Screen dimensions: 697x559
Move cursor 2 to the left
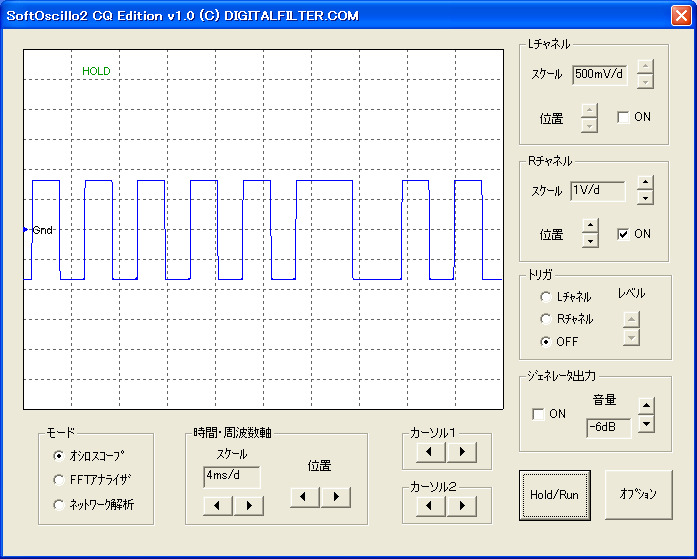pos(431,505)
